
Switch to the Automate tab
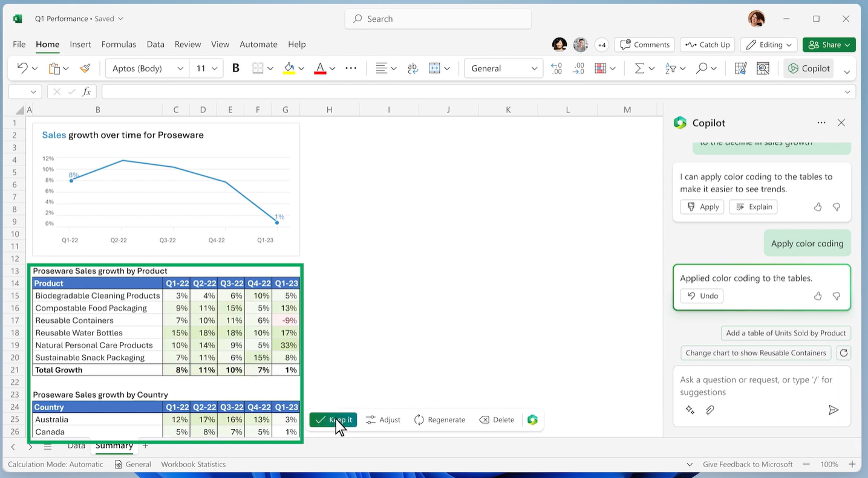[x=258, y=44]
